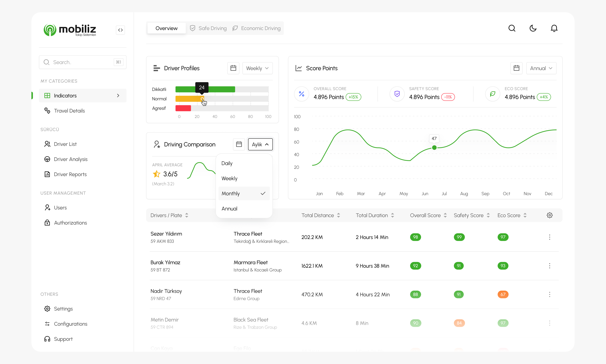Open table column settings gear icon
Image resolution: width=606 pixels, height=364 pixels.
[550, 215]
